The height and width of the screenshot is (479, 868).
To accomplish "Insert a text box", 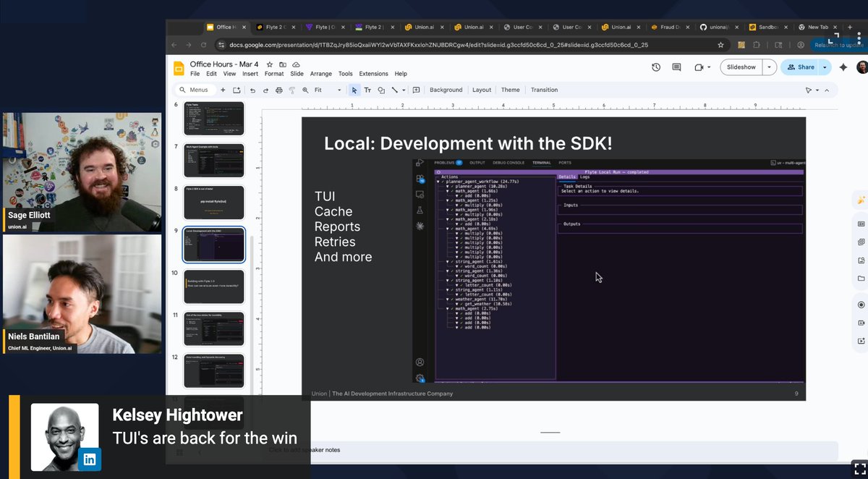I will [x=367, y=90].
